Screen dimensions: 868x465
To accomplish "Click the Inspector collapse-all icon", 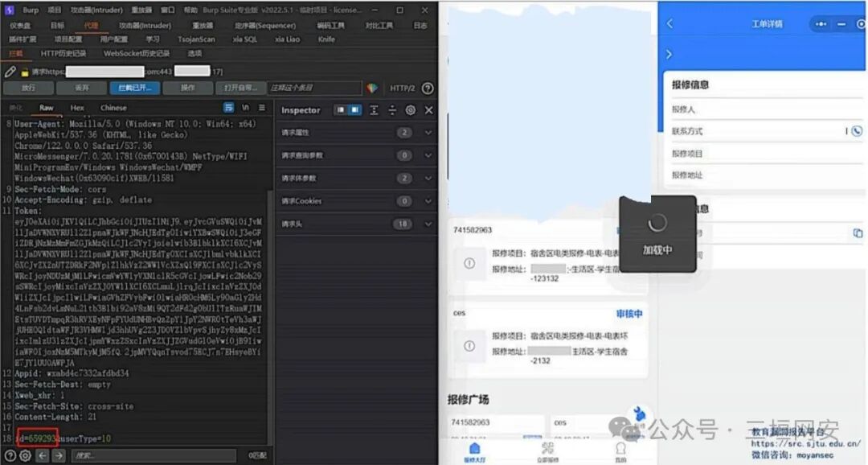I will (x=392, y=109).
